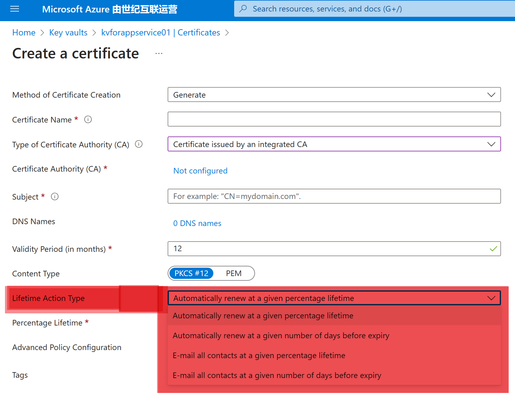Click info icon beside Subject

pyautogui.click(x=55, y=197)
